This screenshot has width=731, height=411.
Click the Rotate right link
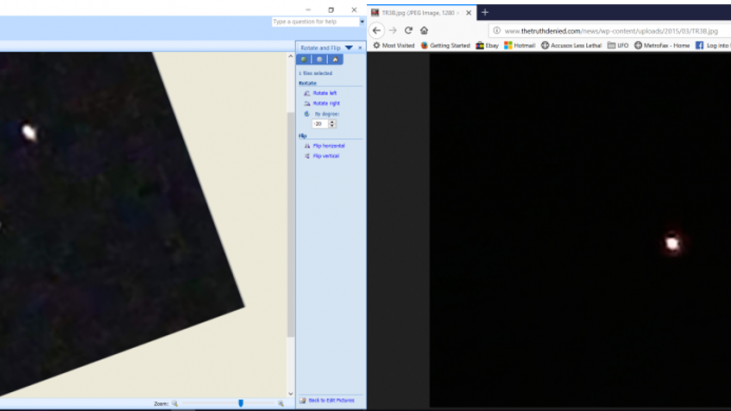pyautogui.click(x=326, y=103)
